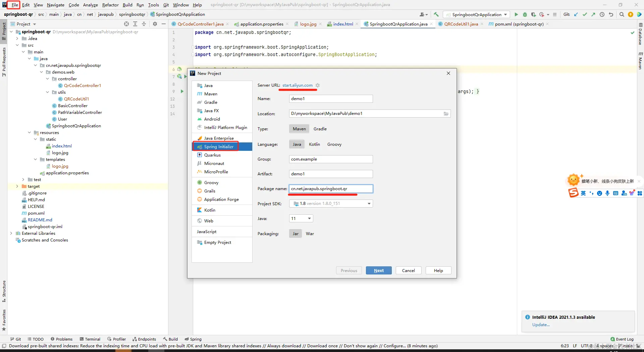
Task: Open the Endpoints tool window
Action: click(144, 339)
